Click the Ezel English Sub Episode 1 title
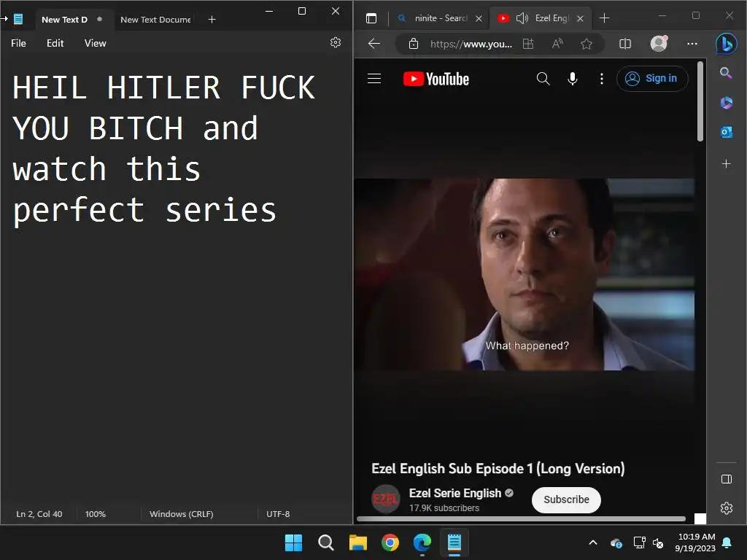747x560 pixels. [x=498, y=469]
